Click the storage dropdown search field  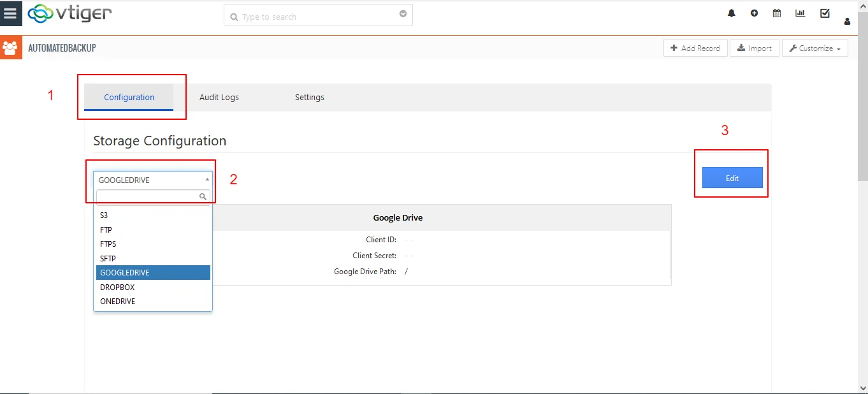click(148, 196)
